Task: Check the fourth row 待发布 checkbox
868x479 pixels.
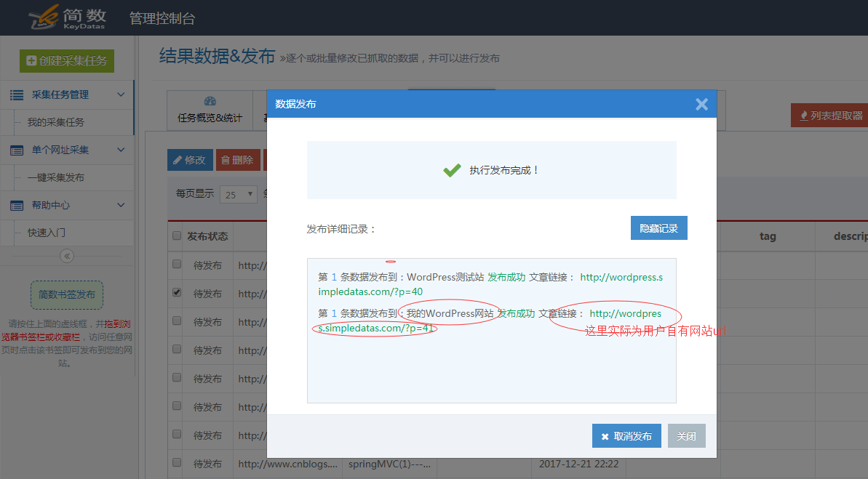Action: [177, 349]
